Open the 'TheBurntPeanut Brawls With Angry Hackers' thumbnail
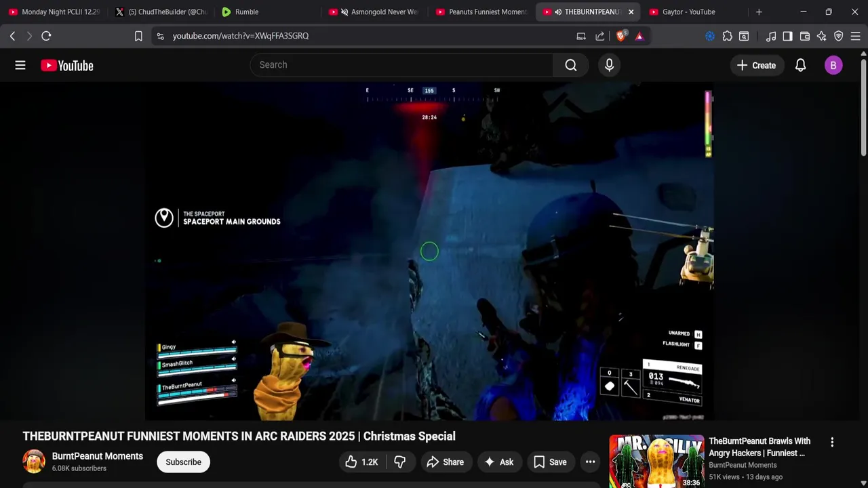The width and height of the screenshot is (868, 488). pos(656,462)
